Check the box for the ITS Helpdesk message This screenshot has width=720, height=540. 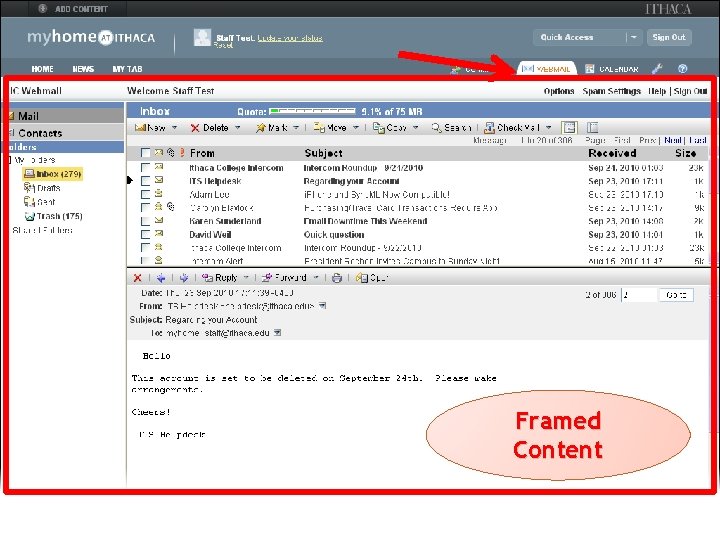pos(146,181)
